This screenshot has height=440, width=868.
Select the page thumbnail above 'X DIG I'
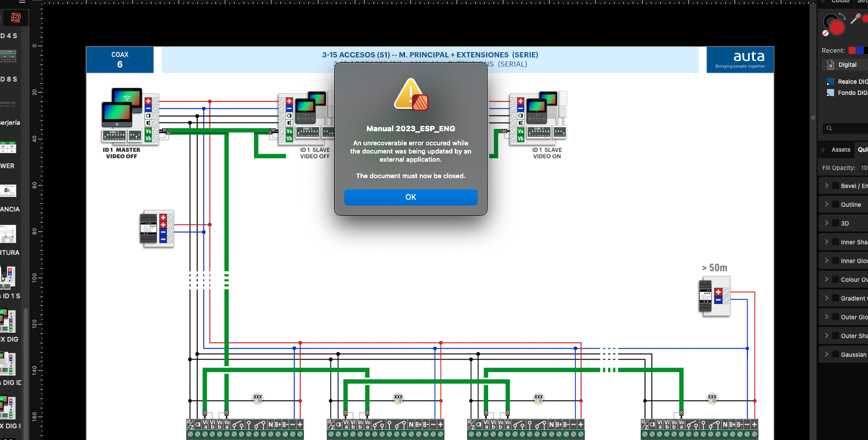click(8, 407)
